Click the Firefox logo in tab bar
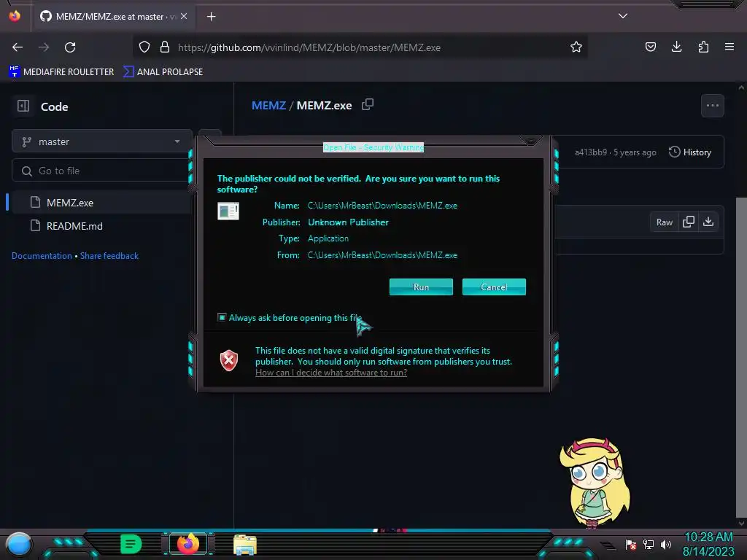This screenshot has height=560, width=747. click(x=15, y=16)
